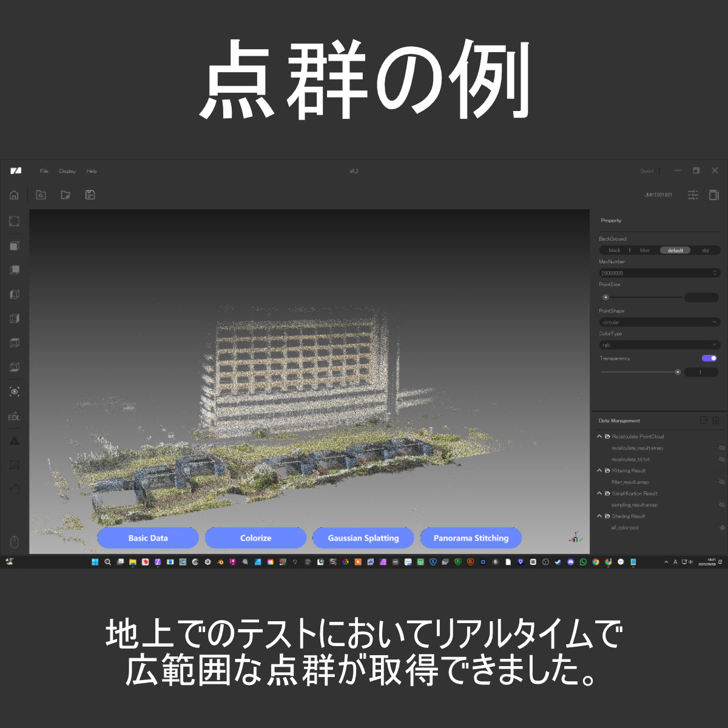
Task: Open the Display menu
Action: tap(67, 171)
